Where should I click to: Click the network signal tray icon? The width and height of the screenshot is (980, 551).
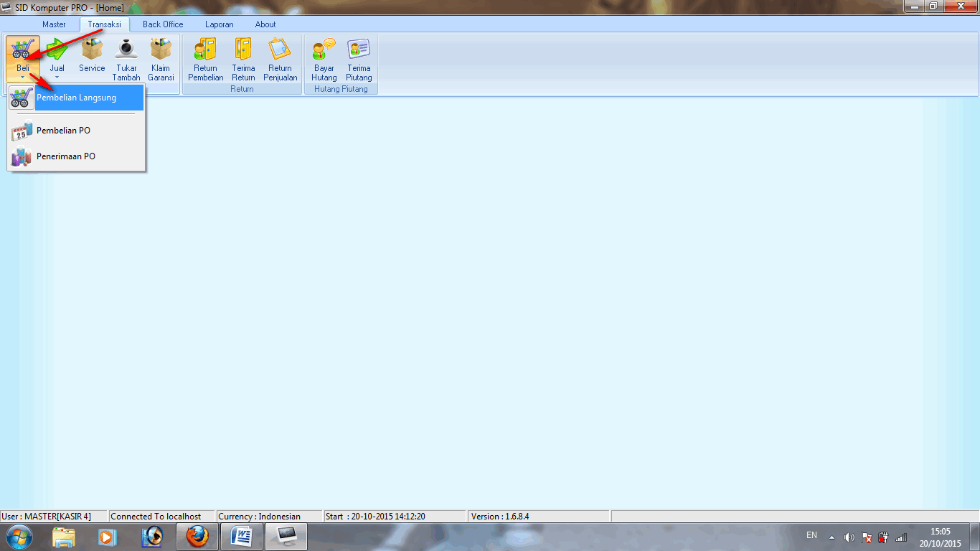[x=901, y=537]
